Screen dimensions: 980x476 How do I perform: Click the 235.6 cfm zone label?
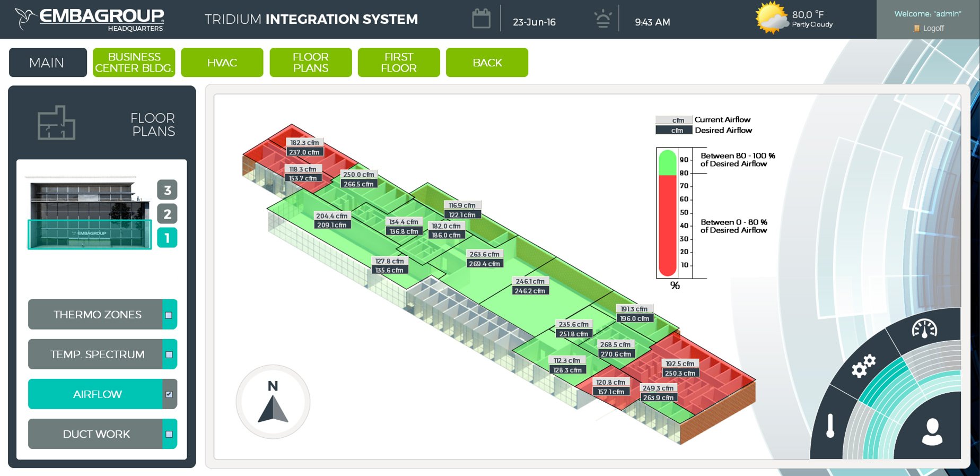coord(574,324)
